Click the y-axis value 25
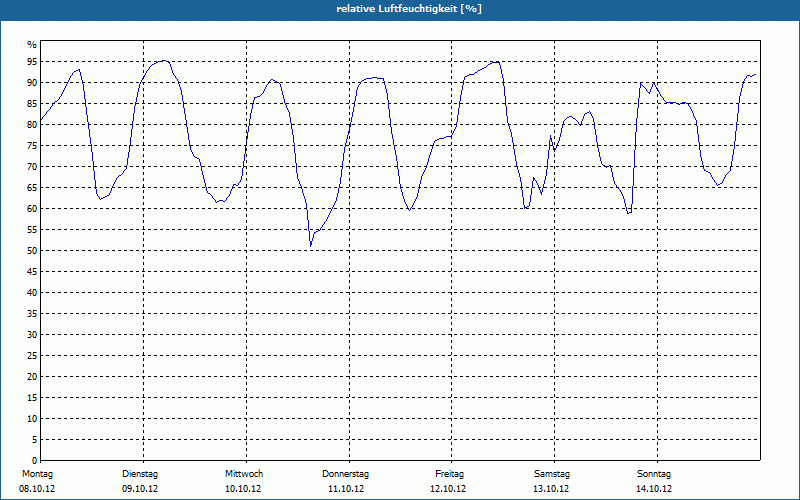 coord(32,356)
